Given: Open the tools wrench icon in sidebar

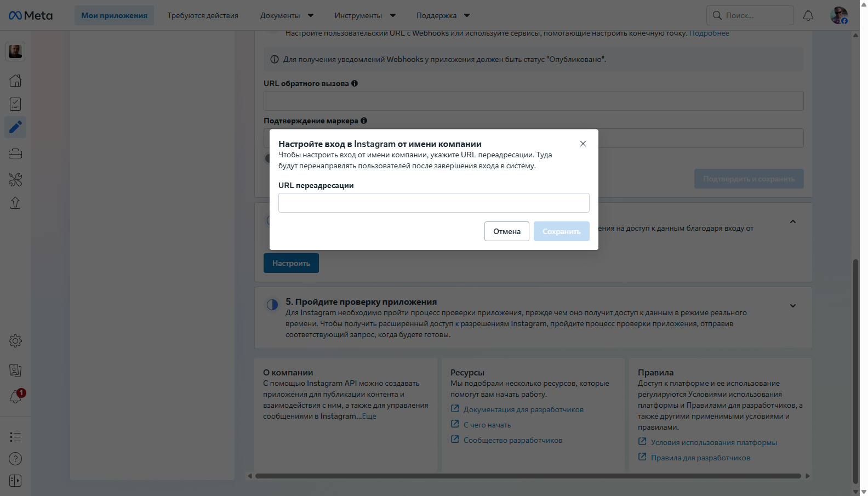Looking at the screenshot, I should 15,179.
